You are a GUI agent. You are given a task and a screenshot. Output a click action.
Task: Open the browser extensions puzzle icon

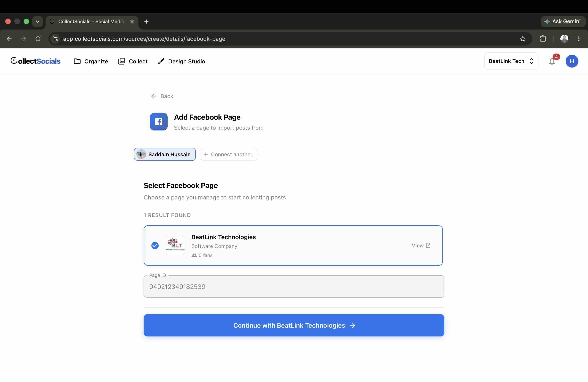point(543,39)
